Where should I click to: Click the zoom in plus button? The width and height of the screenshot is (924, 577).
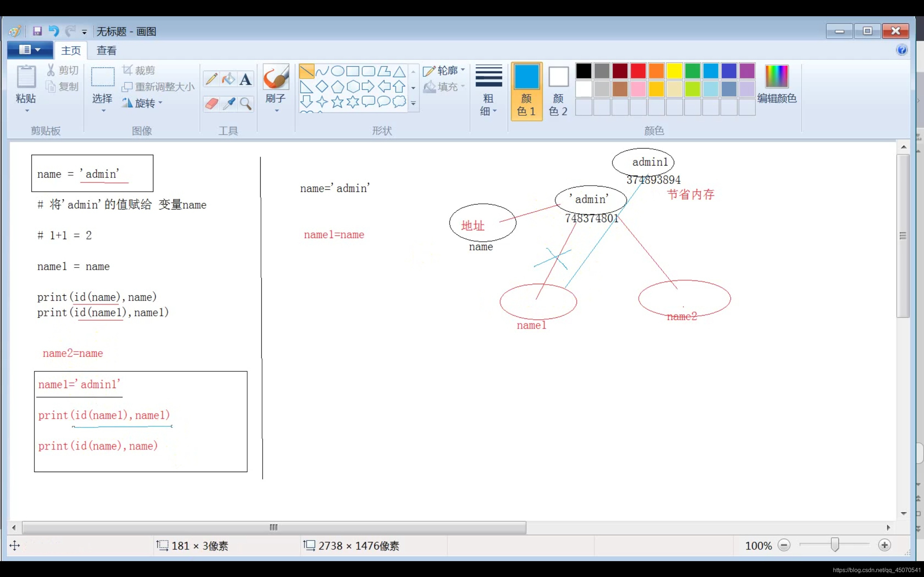click(x=884, y=545)
